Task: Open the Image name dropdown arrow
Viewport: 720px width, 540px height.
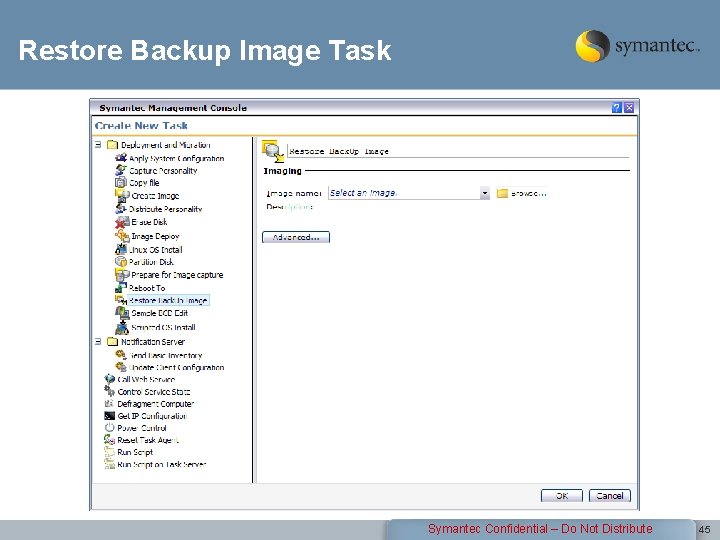Action: click(484, 193)
